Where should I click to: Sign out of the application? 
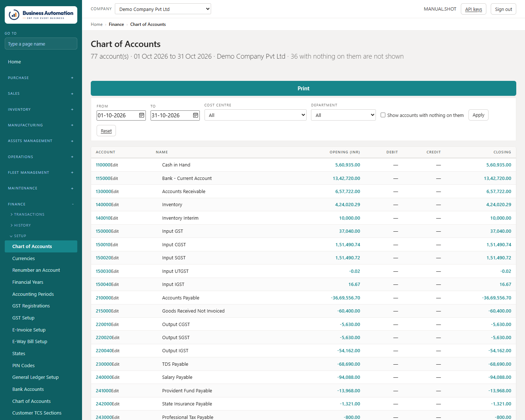click(x=503, y=9)
